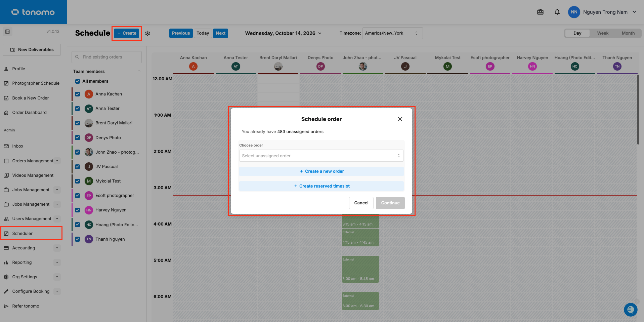Click the Refer tonomo arrow icon
This screenshot has height=322, width=644.
coord(6,306)
